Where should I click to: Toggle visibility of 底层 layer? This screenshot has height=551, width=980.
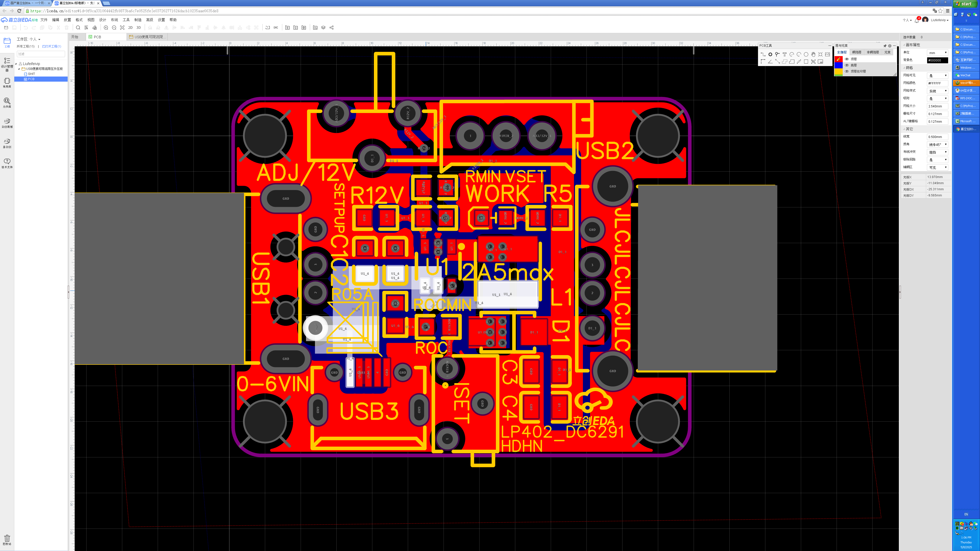[x=847, y=65]
